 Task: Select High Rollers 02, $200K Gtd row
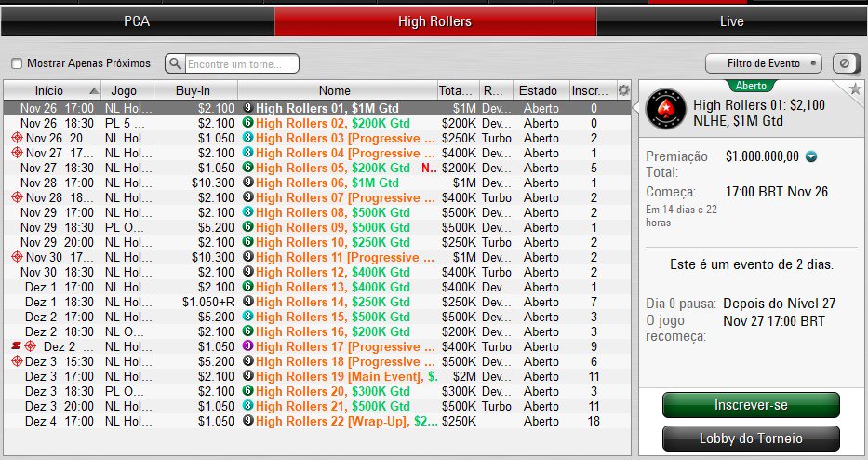click(317, 123)
